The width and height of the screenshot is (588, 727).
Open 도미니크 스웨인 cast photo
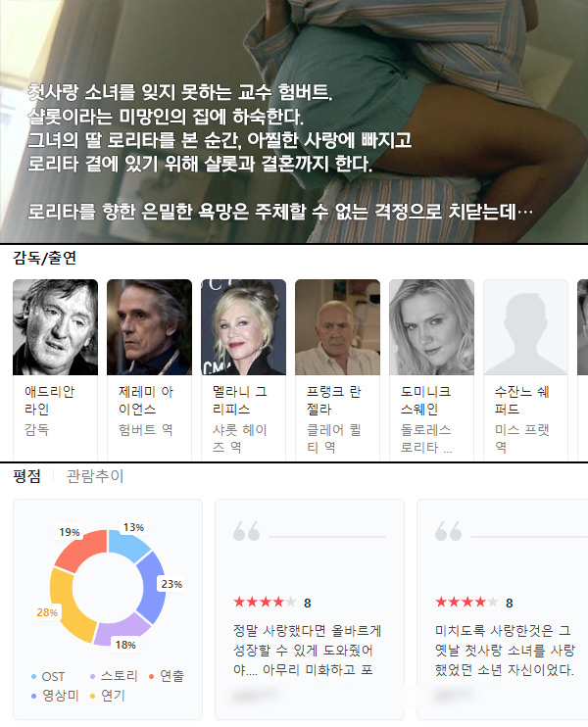pyautogui.click(x=432, y=327)
